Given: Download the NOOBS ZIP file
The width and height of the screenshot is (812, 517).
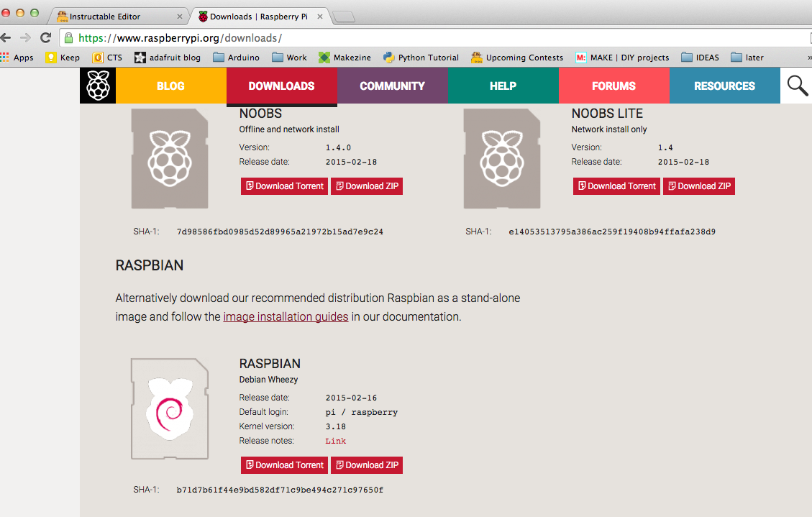Looking at the screenshot, I should pos(367,186).
